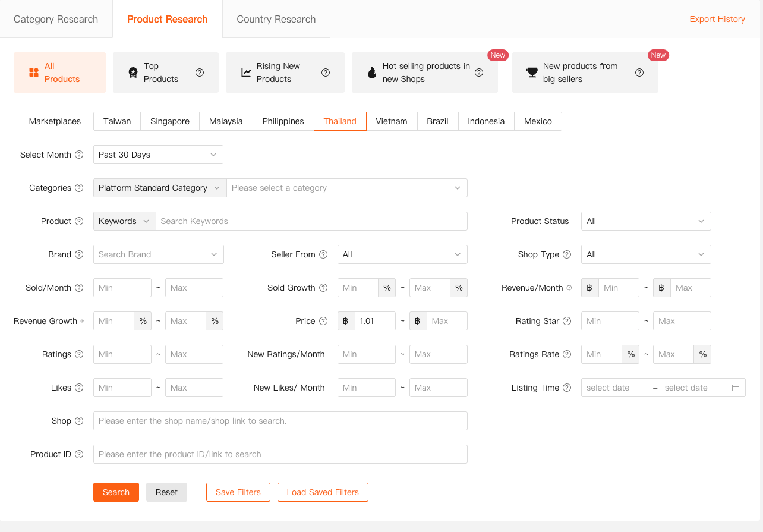Click the question icon beside Product ID
Image resolution: width=763 pixels, height=532 pixels.
coord(79,454)
